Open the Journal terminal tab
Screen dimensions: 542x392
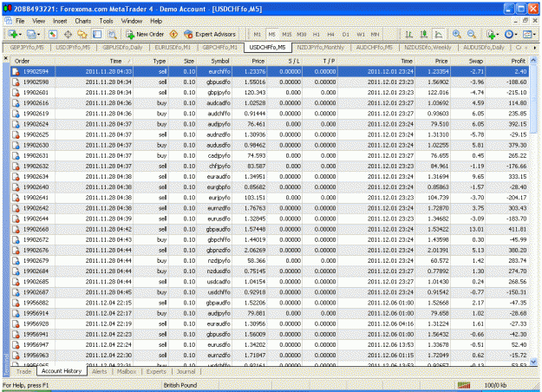click(x=186, y=371)
